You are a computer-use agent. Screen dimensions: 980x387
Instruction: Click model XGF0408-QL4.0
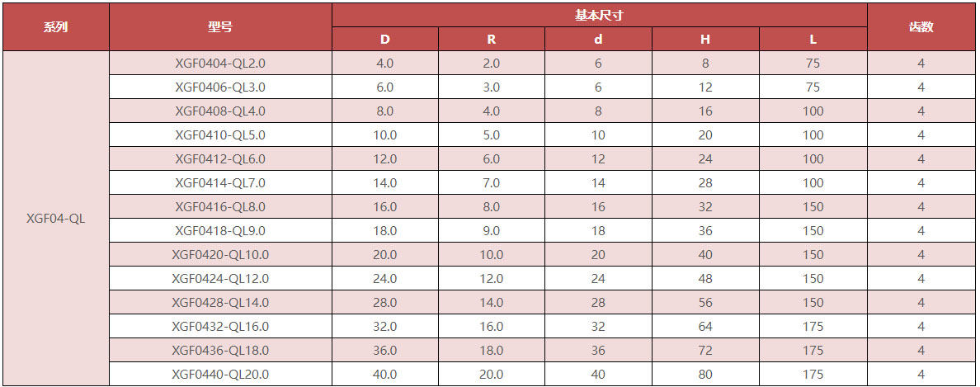pos(220,111)
